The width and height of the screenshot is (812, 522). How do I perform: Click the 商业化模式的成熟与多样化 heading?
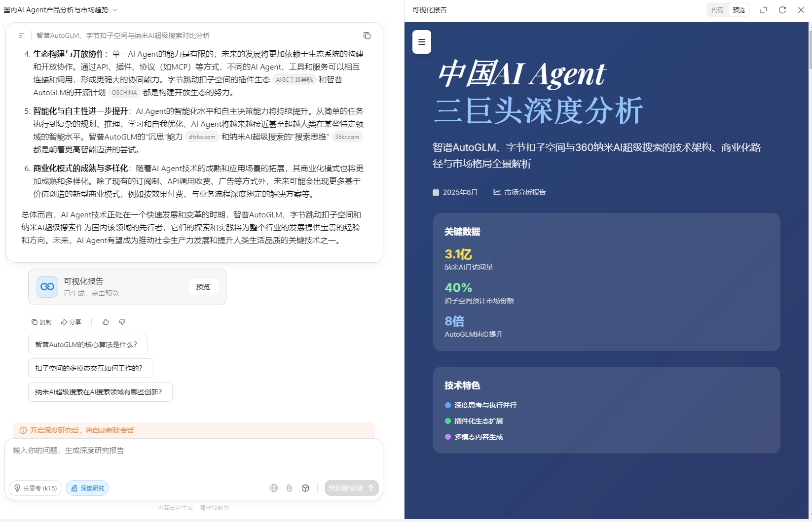click(x=80, y=168)
